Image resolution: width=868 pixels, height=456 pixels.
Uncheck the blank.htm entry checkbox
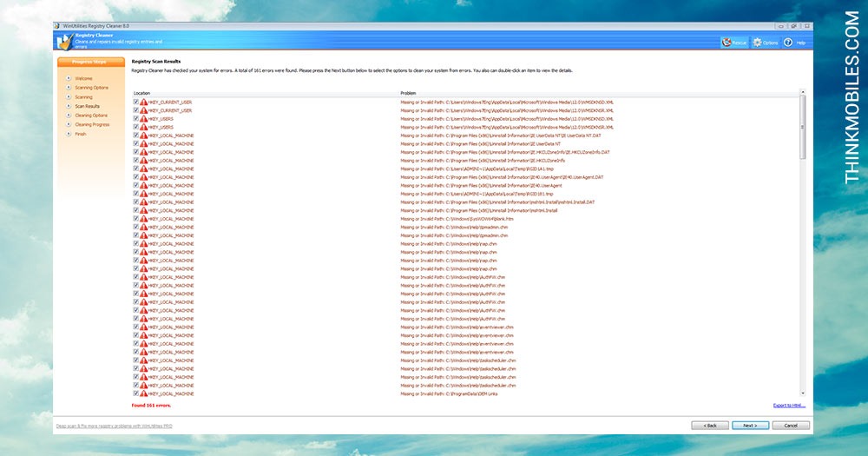coord(136,218)
